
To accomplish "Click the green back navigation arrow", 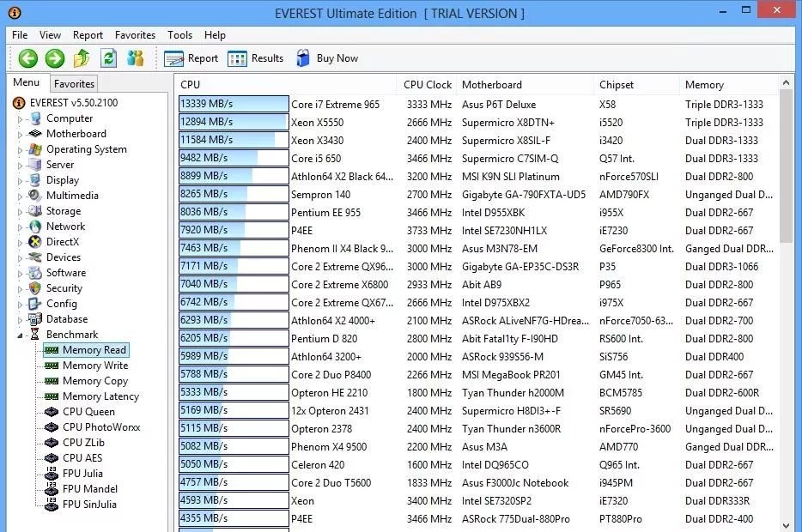I will pyautogui.click(x=27, y=57).
